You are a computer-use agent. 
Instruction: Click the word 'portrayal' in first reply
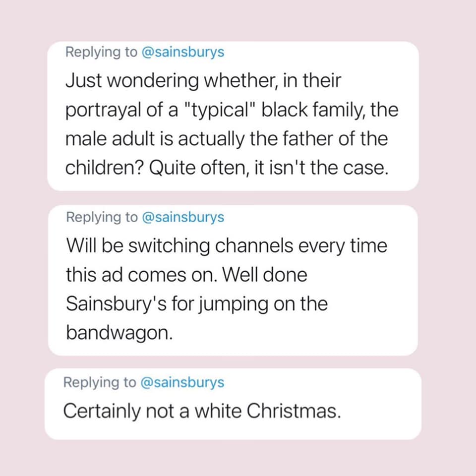pyautogui.click(x=103, y=111)
